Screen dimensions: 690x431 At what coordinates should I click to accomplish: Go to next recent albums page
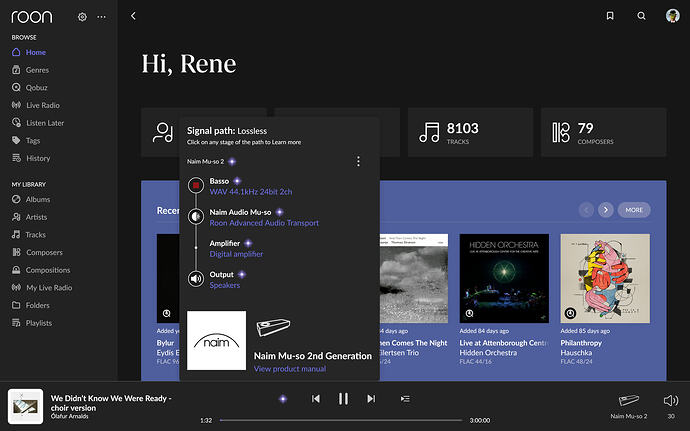click(x=606, y=210)
